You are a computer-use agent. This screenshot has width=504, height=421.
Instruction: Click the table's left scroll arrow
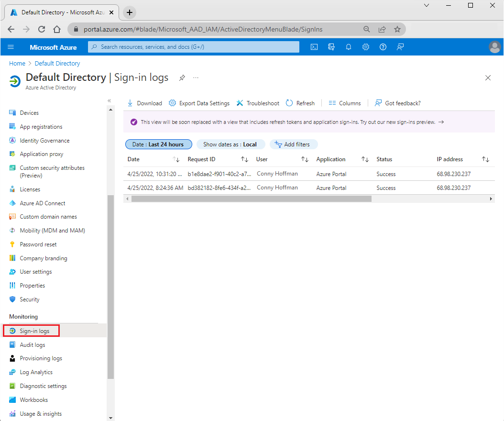coord(127,199)
